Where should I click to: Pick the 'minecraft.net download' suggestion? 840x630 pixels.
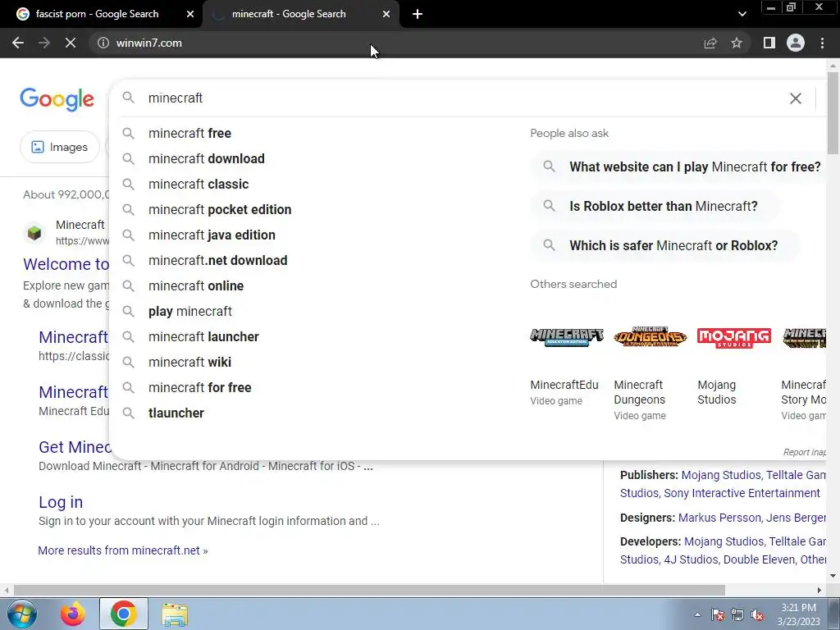point(217,260)
